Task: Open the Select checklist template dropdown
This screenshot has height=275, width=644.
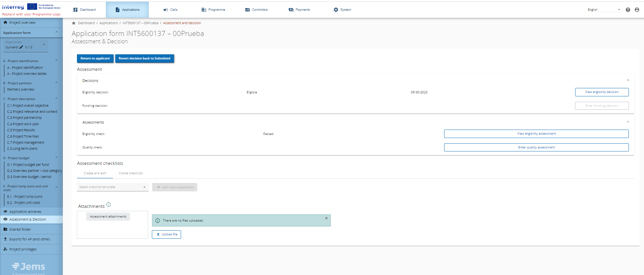Action: [x=113, y=187]
